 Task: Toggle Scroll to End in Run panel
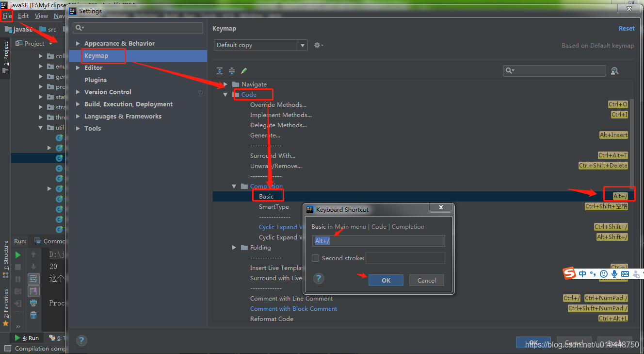[33, 291]
